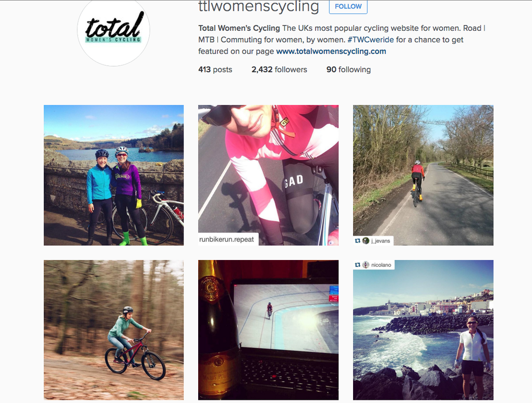Click the repost icon on j_jevans photo
Image resolution: width=532 pixels, height=403 pixels.
[x=357, y=241]
